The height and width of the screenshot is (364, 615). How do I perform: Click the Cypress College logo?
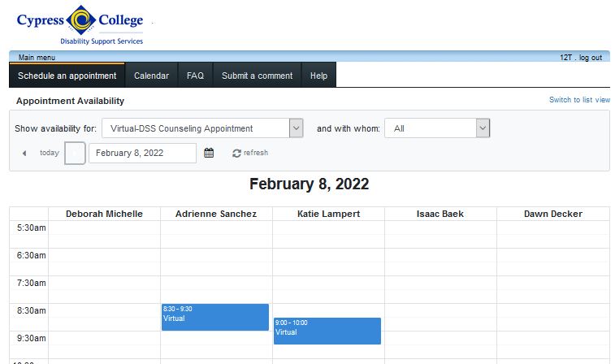[80, 24]
